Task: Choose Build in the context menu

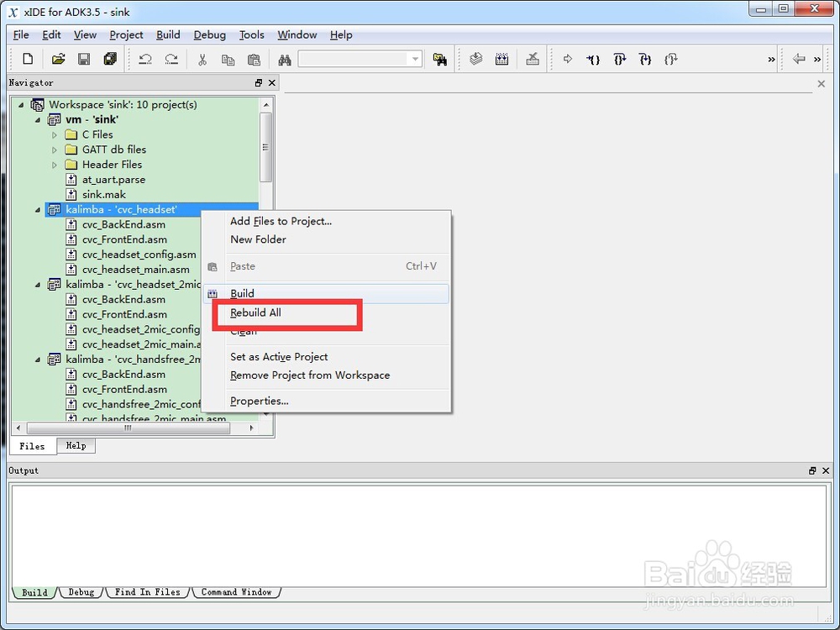Action: [327, 293]
